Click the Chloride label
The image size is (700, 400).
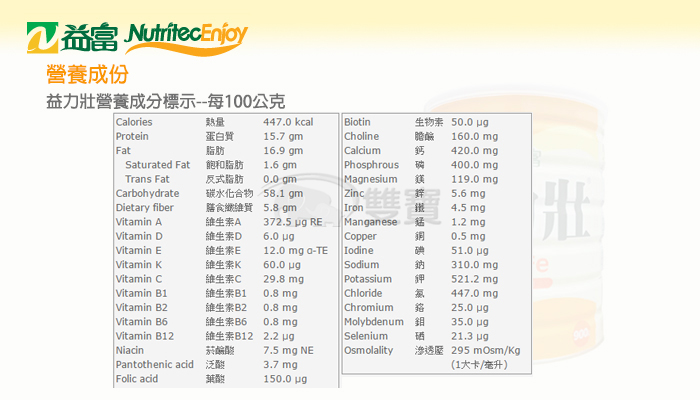point(363,293)
